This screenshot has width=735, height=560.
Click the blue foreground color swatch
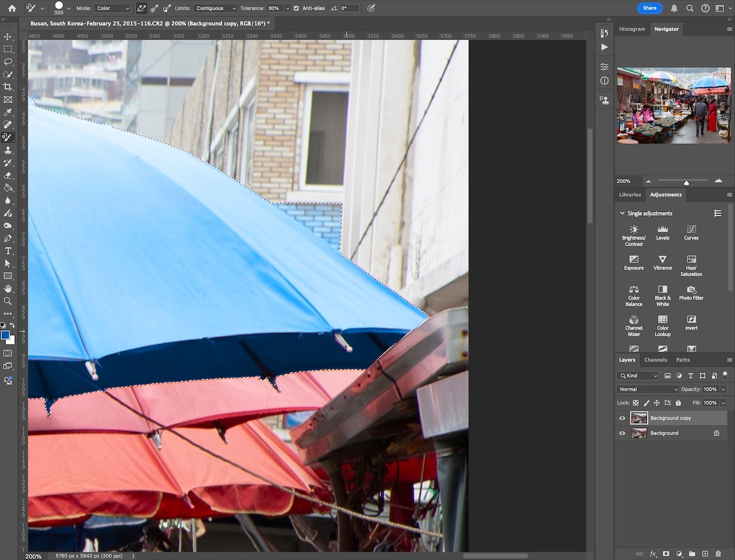pos(6,336)
